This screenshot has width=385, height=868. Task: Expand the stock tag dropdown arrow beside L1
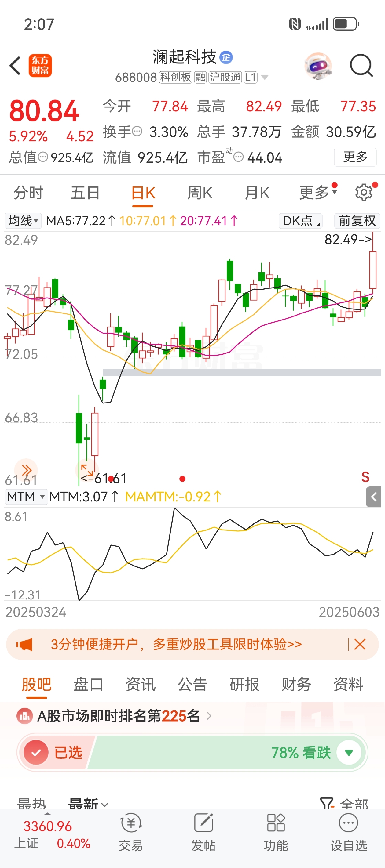265,78
